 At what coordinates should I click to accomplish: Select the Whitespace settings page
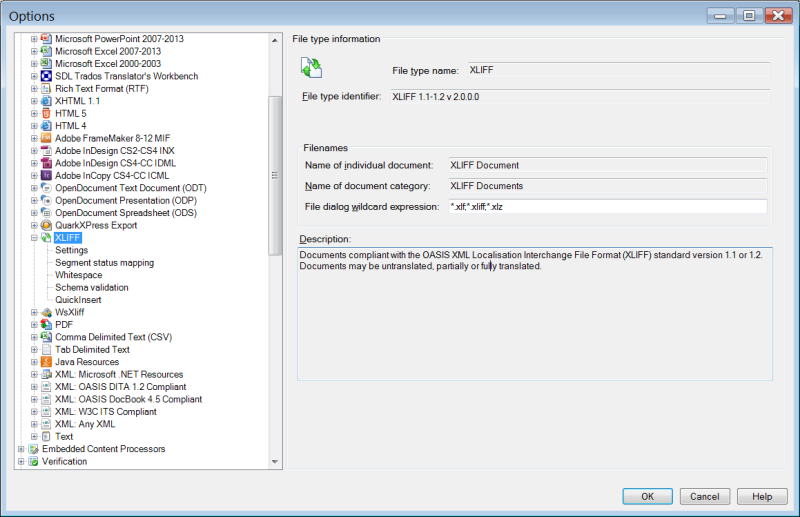pyautogui.click(x=79, y=275)
